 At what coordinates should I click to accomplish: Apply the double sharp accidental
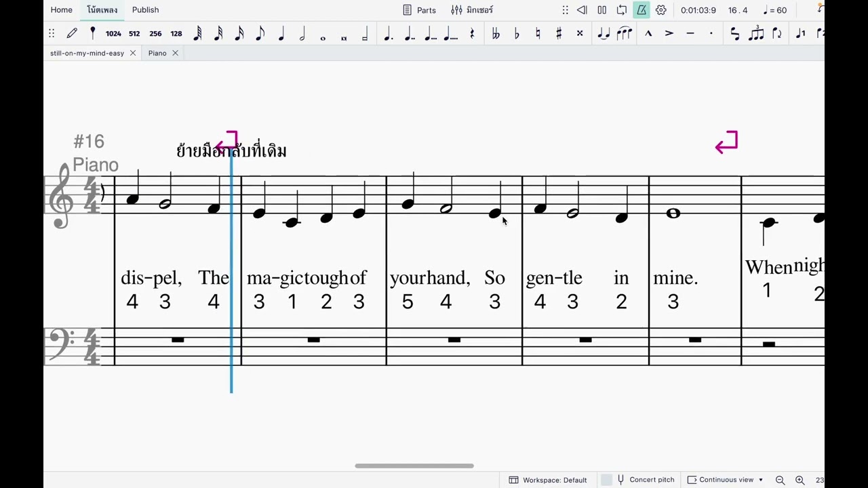click(x=580, y=33)
